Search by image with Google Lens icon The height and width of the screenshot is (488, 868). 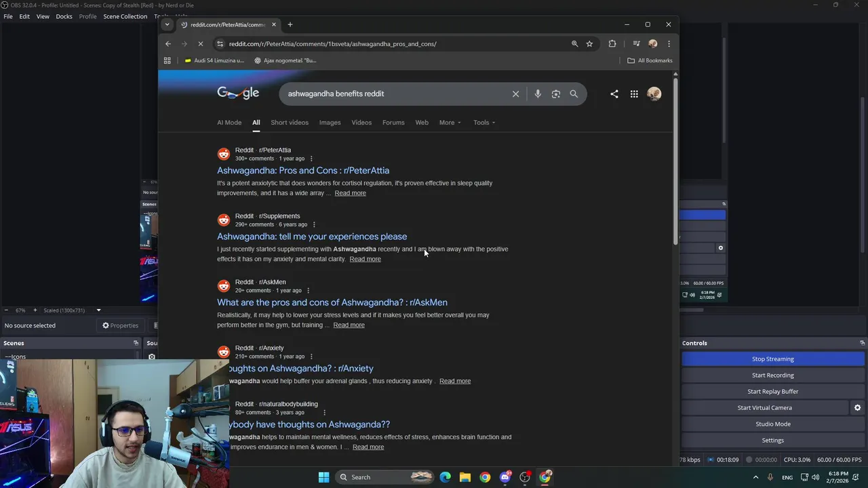pos(556,94)
